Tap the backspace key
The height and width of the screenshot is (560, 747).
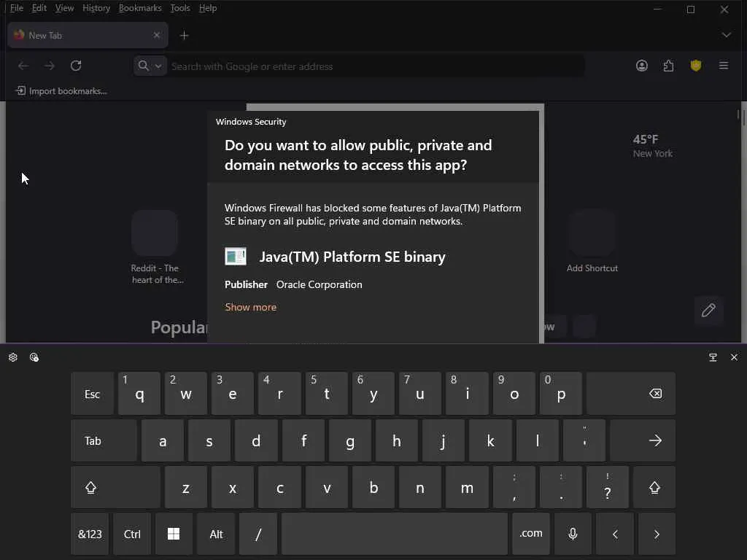tap(631, 393)
